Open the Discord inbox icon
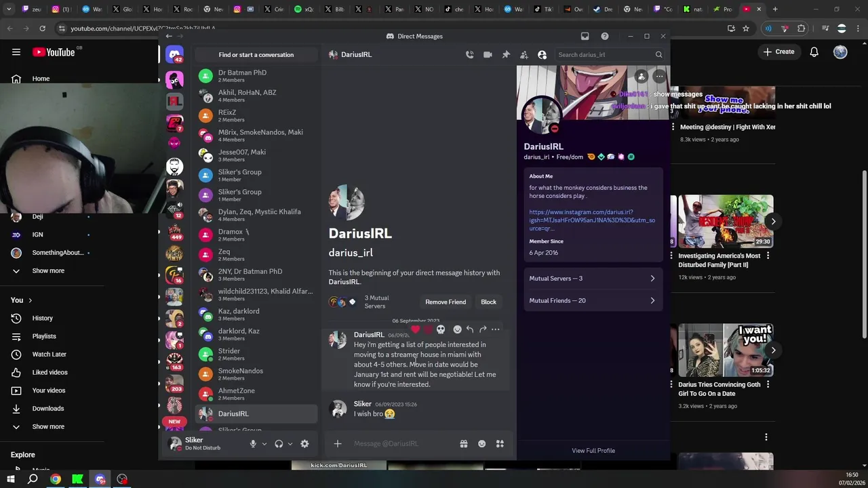The height and width of the screenshot is (488, 868). pos(585,36)
